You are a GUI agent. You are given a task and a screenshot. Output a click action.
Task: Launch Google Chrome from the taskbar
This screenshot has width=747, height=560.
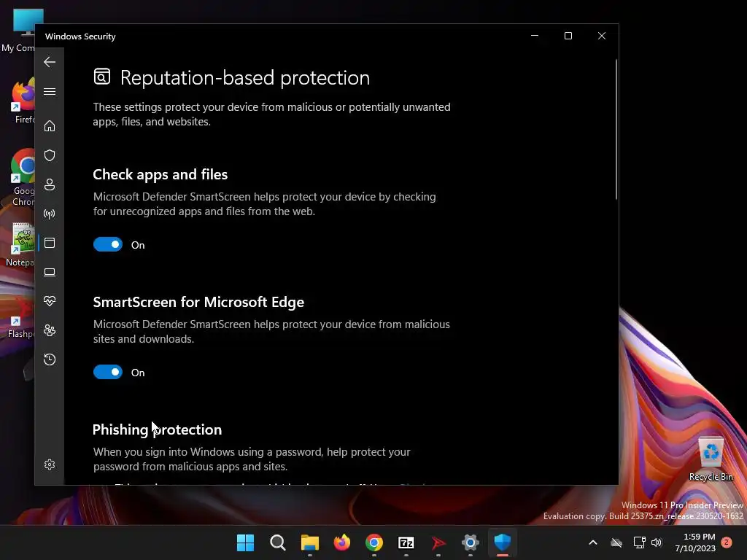(x=374, y=542)
